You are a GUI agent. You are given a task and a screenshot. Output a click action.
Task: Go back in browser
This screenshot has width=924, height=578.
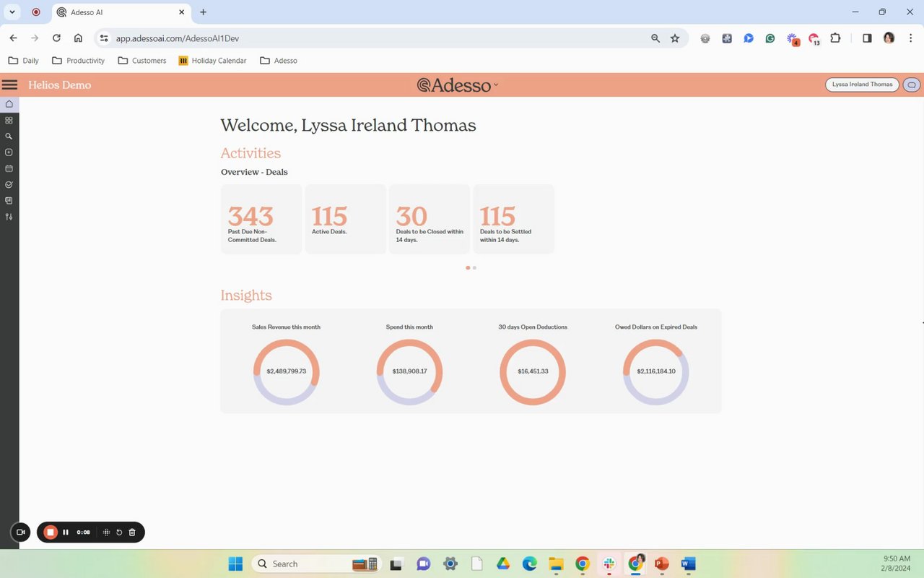[x=13, y=38]
